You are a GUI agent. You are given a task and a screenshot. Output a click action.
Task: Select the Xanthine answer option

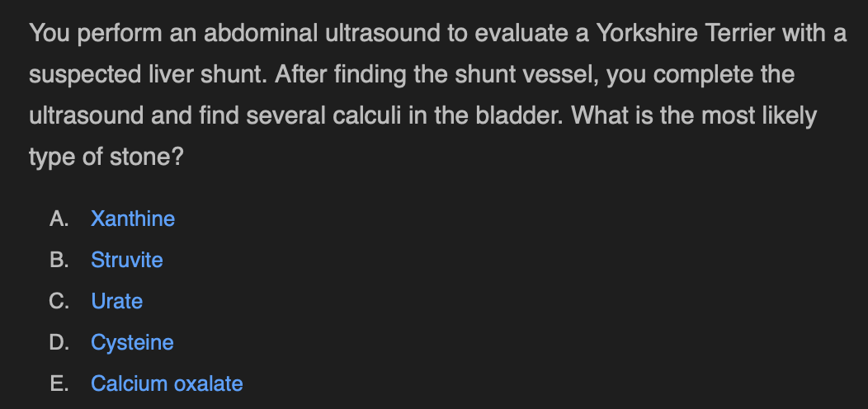133,219
